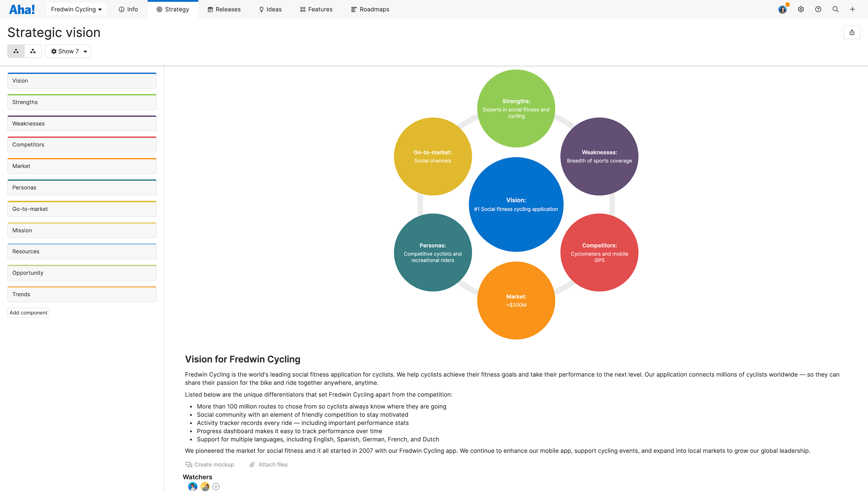Open the Show 7 dropdown
This screenshot has height=493, width=868.
pyautogui.click(x=68, y=51)
